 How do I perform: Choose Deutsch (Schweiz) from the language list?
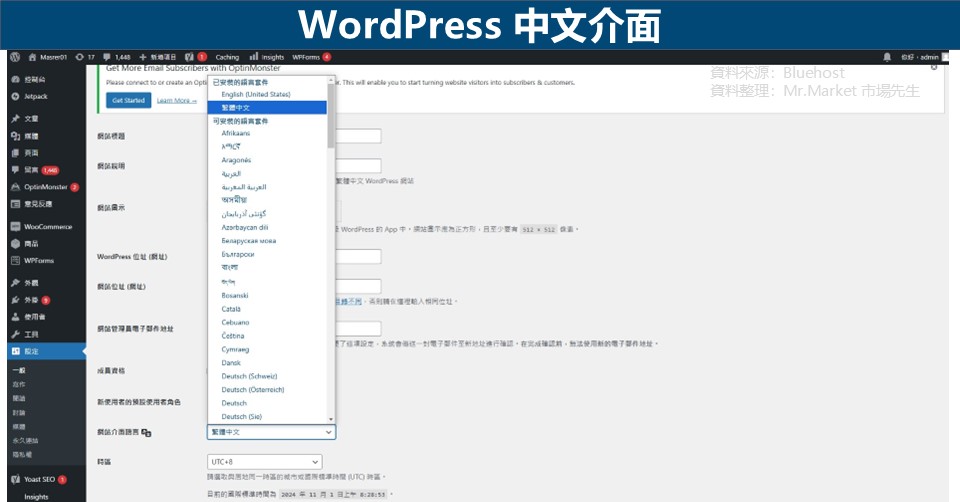(x=250, y=376)
